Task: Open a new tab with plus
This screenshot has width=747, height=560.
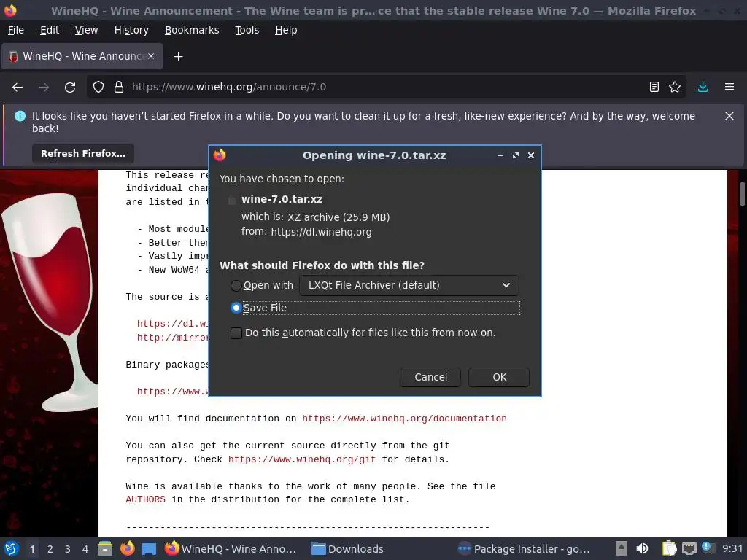Action: 178,57
